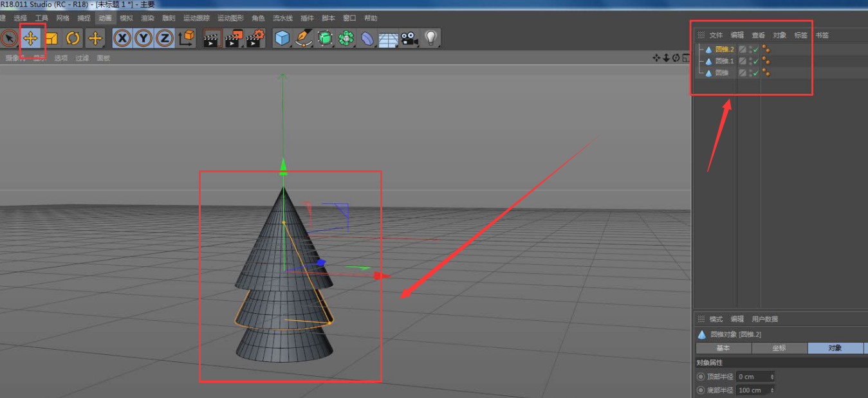Open the 模拟 menu
This screenshot has width=868, height=398.
tap(125, 17)
